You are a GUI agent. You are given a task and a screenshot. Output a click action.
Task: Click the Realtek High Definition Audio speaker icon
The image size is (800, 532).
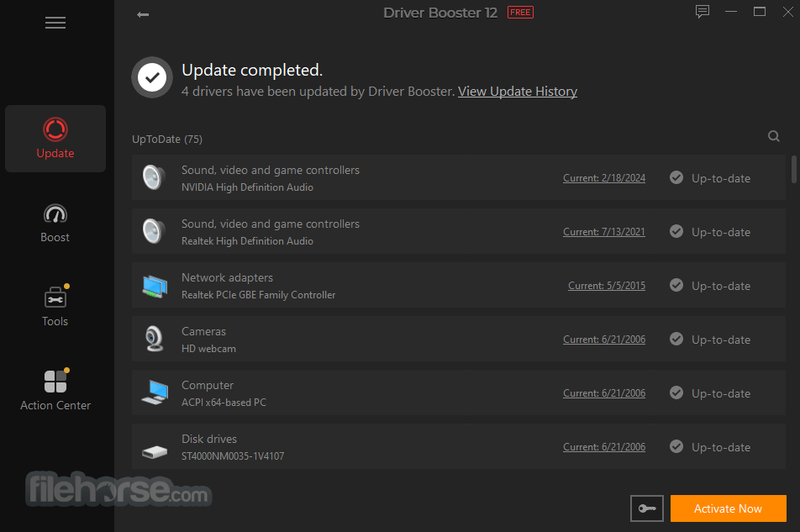point(154,231)
